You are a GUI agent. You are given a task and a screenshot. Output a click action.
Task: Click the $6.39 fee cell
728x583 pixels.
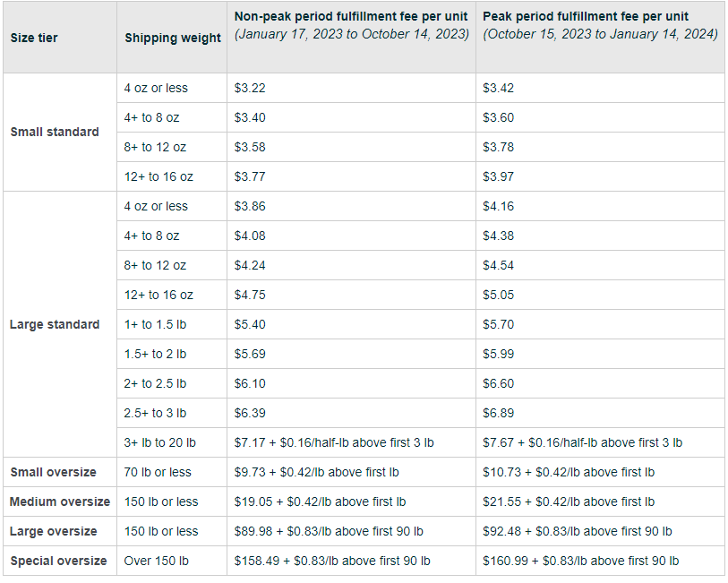point(352,413)
